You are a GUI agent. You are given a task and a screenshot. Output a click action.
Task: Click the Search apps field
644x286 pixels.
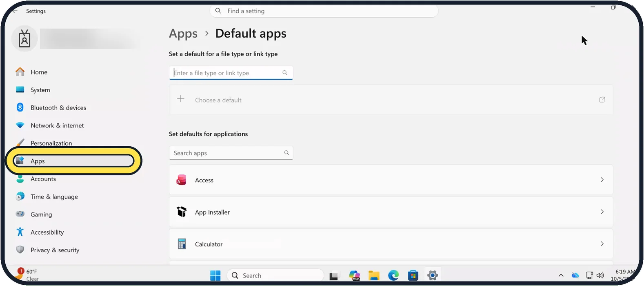pos(231,153)
